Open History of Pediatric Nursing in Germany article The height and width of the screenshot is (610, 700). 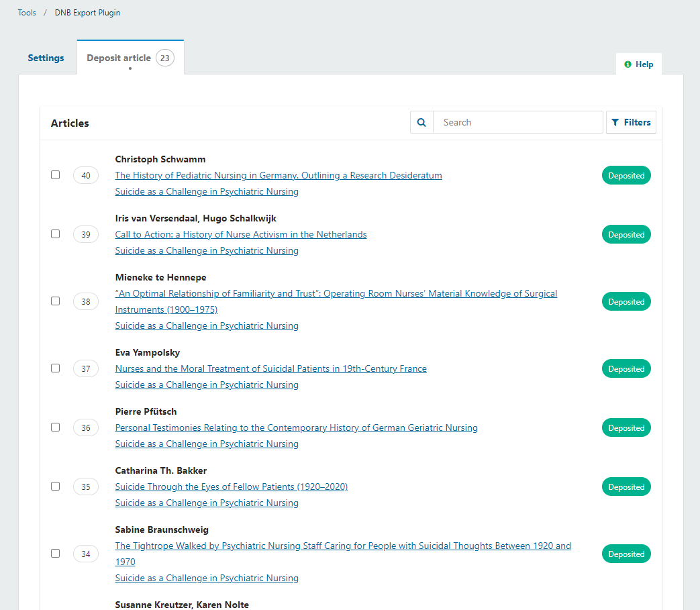click(279, 175)
